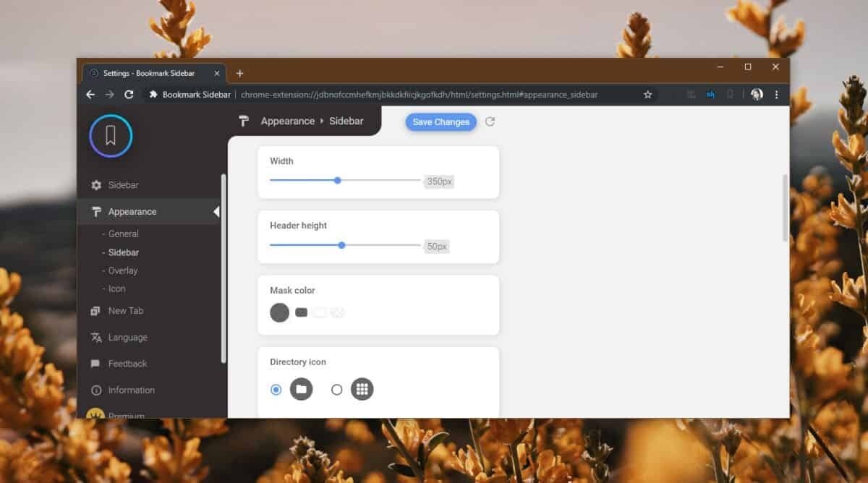Adjust the Width slider handle
This screenshot has width=868, height=483.
click(x=337, y=180)
